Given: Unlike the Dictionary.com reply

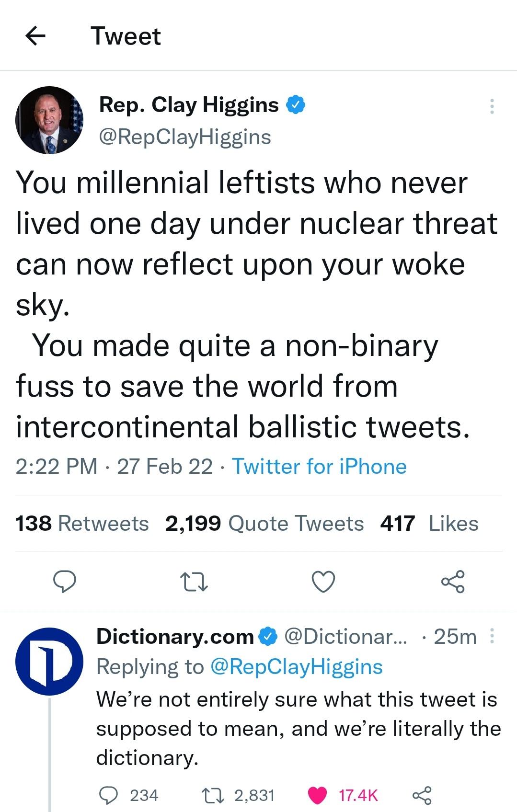Looking at the screenshot, I should (x=317, y=795).
